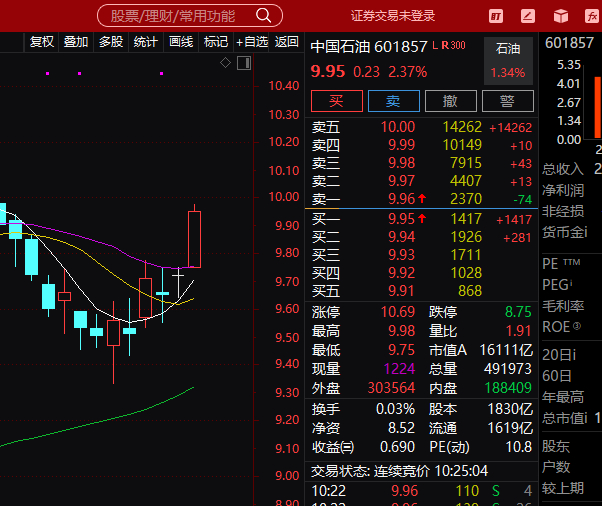
Task: Click the 年最高 label in right panel
Action: [x=562, y=397]
